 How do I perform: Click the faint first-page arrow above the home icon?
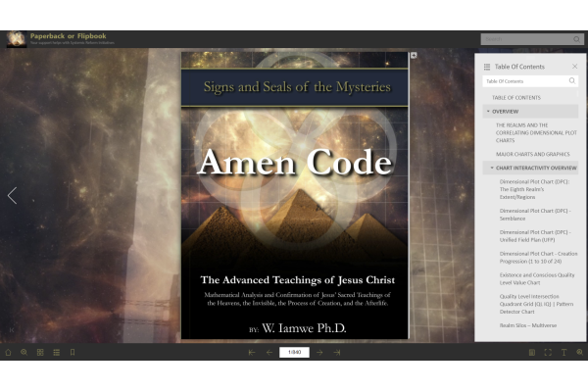point(12,330)
